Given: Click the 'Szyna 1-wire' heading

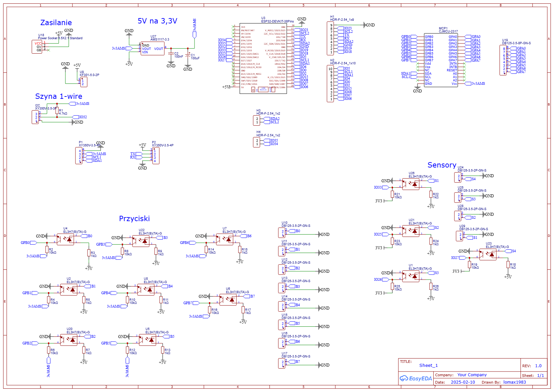Looking at the screenshot, I should tap(59, 96).
